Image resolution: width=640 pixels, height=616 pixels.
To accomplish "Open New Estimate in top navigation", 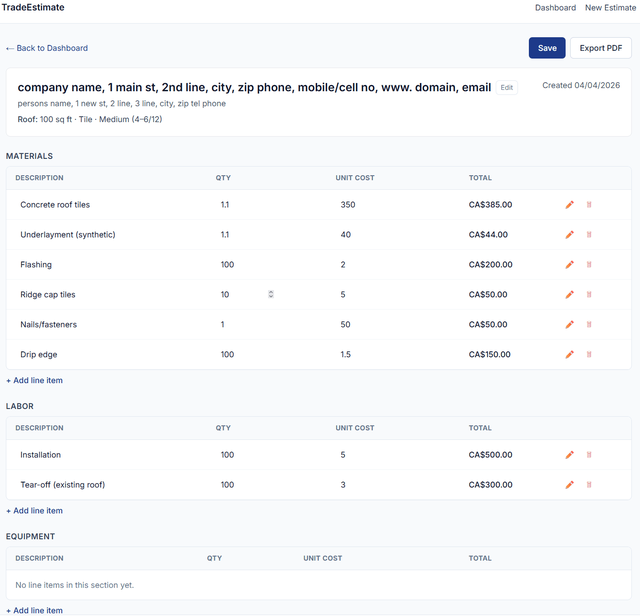I will pyautogui.click(x=610, y=8).
